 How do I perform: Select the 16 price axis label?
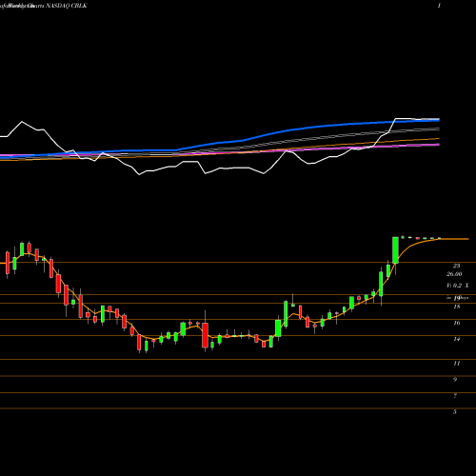pyautogui.click(x=457, y=323)
